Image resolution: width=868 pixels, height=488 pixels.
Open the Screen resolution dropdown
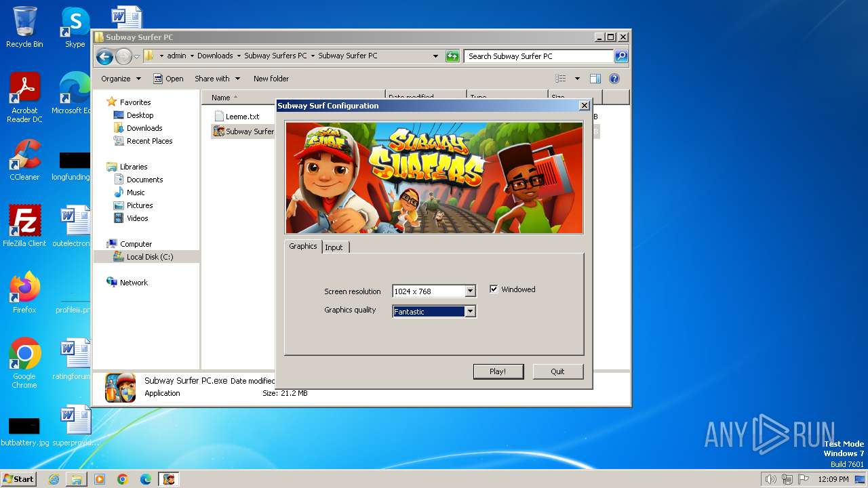click(470, 291)
